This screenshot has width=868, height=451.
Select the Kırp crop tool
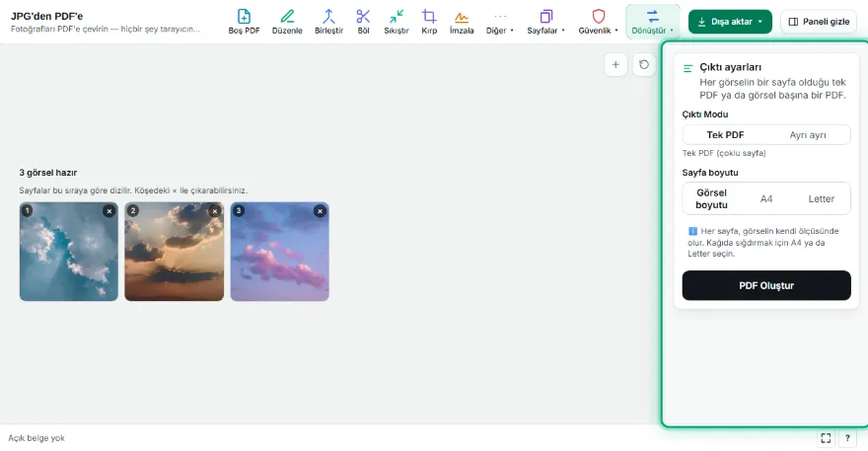coord(429,22)
